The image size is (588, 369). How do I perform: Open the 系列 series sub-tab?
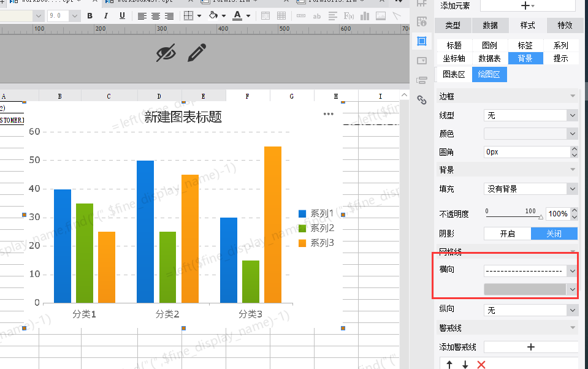(x=560, y=45)
